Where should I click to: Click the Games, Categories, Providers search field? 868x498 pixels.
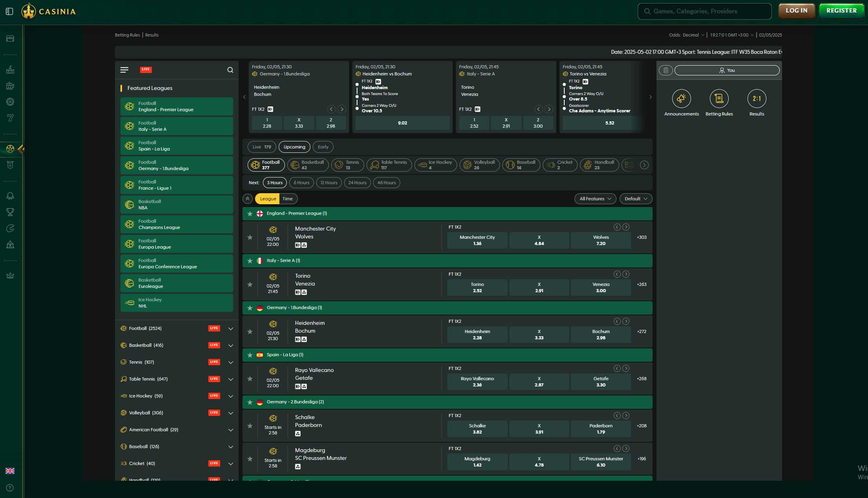pos(704,11)
